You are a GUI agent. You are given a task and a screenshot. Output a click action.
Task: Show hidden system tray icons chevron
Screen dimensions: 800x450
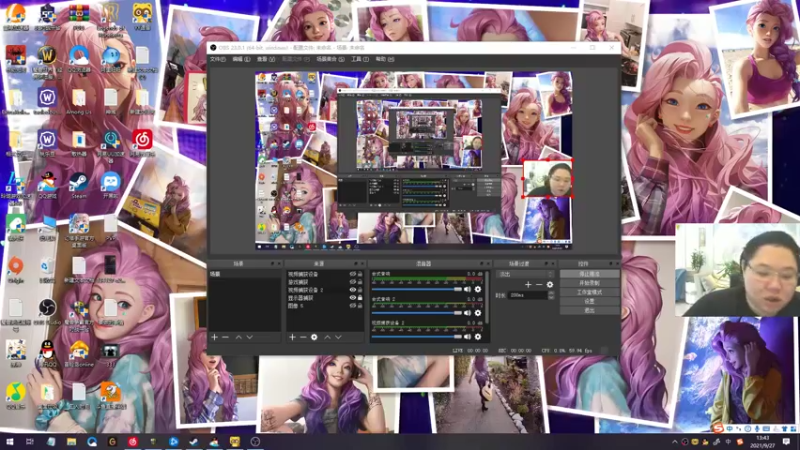[674, 442]
